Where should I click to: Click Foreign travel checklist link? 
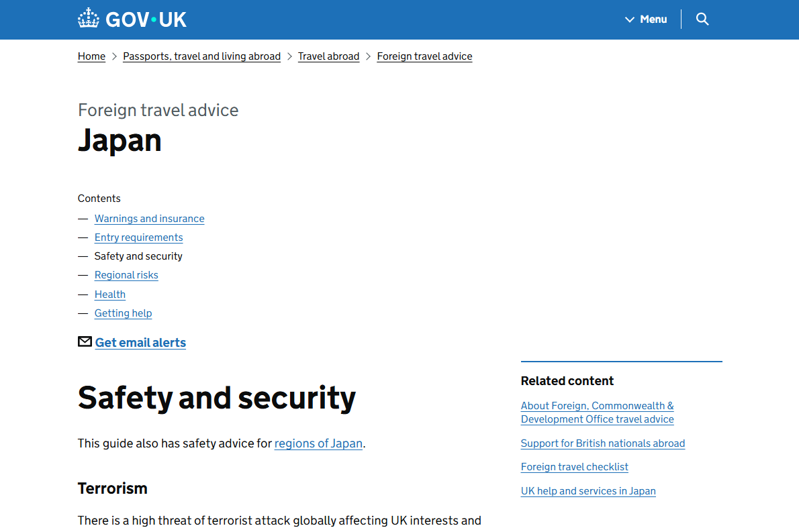coord(574,467)
